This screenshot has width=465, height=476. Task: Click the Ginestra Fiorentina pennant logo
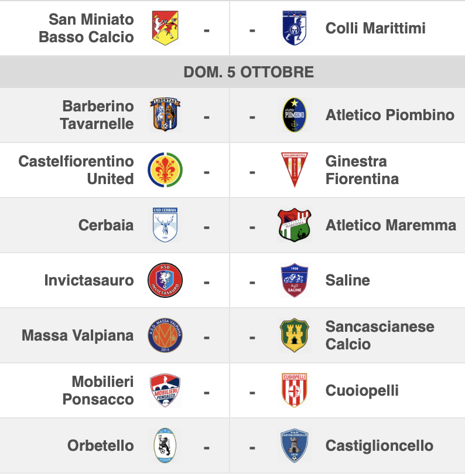pos(293,170)
